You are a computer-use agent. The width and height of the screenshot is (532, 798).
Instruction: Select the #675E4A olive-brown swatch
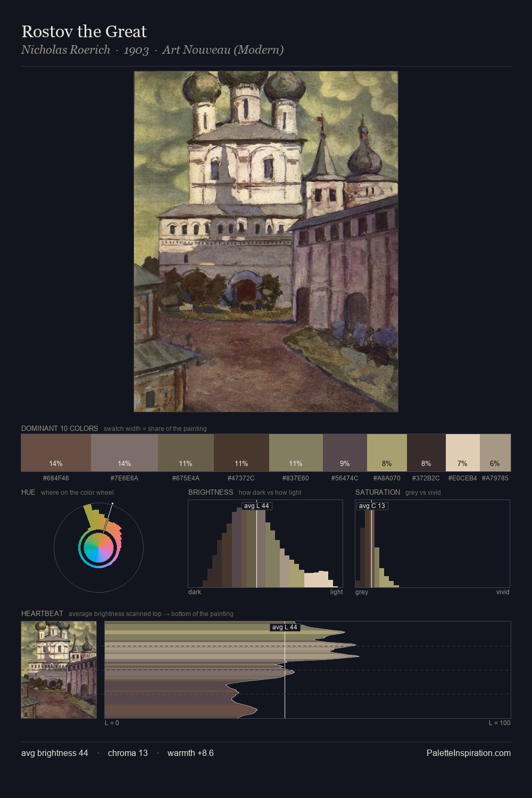click(x=186, y=453)
